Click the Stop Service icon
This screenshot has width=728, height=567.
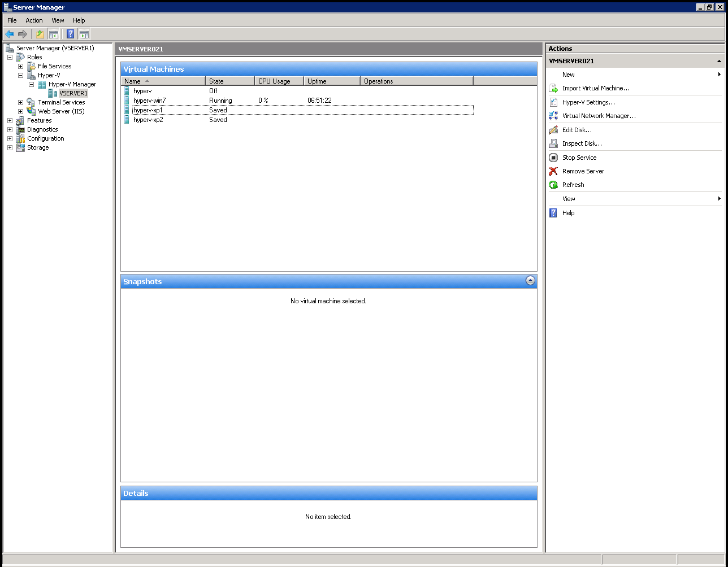pyautogui.click(x=553, y=158)
